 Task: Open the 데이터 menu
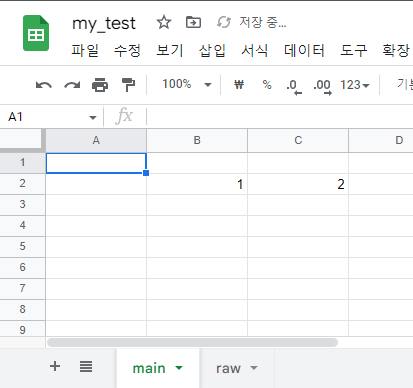[304, 51]
